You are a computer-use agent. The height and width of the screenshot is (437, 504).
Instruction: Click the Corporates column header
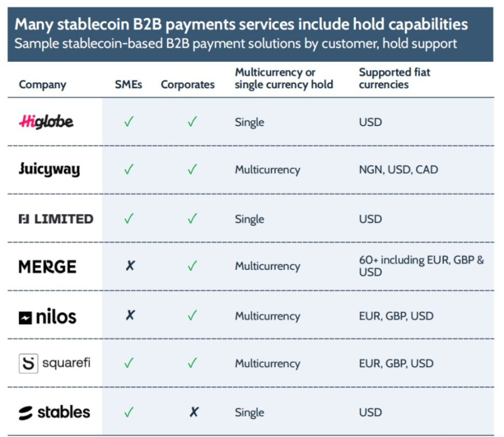(x=188, y=85)
